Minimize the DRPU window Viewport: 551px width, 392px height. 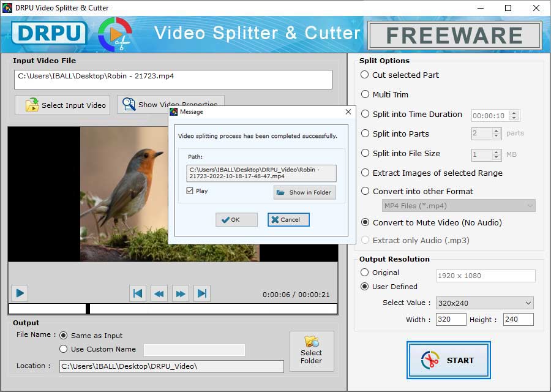pos(481,8)
